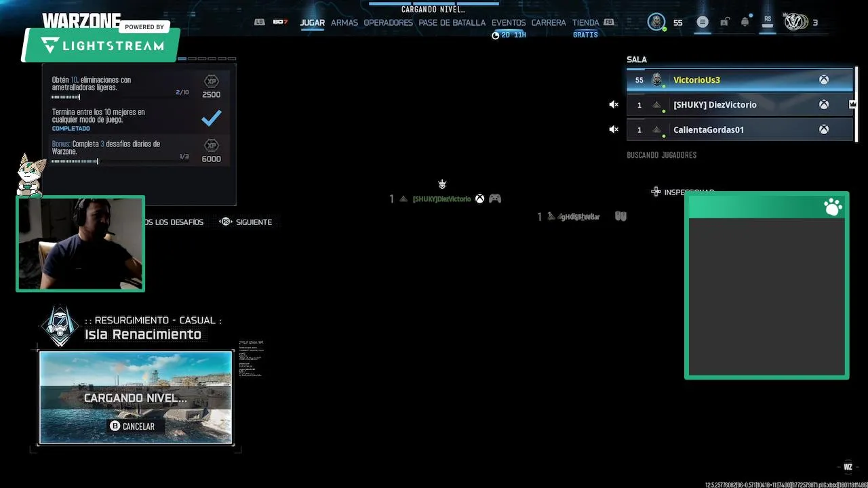Unmute CalientaGordas01 speaker icon

(614, 129)
